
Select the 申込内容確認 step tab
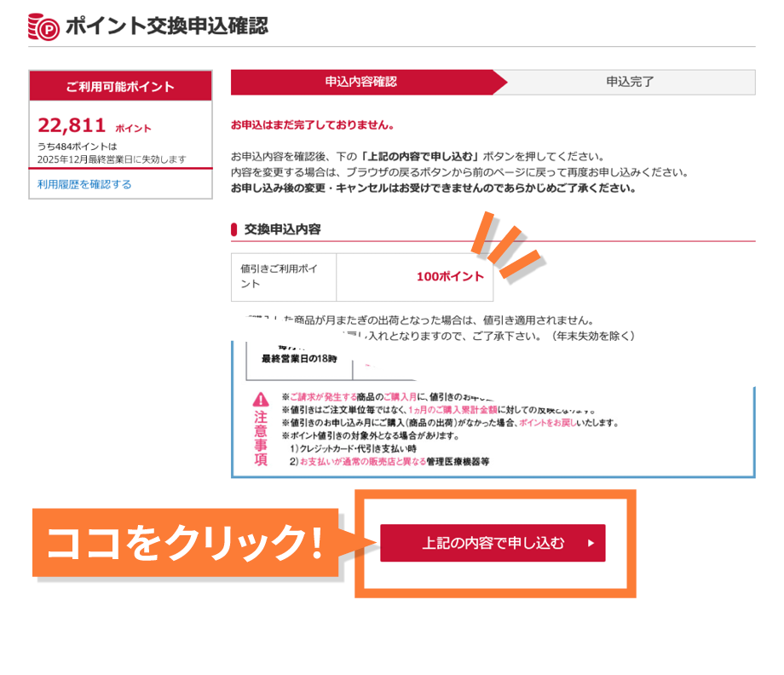[x=361, y=82]
